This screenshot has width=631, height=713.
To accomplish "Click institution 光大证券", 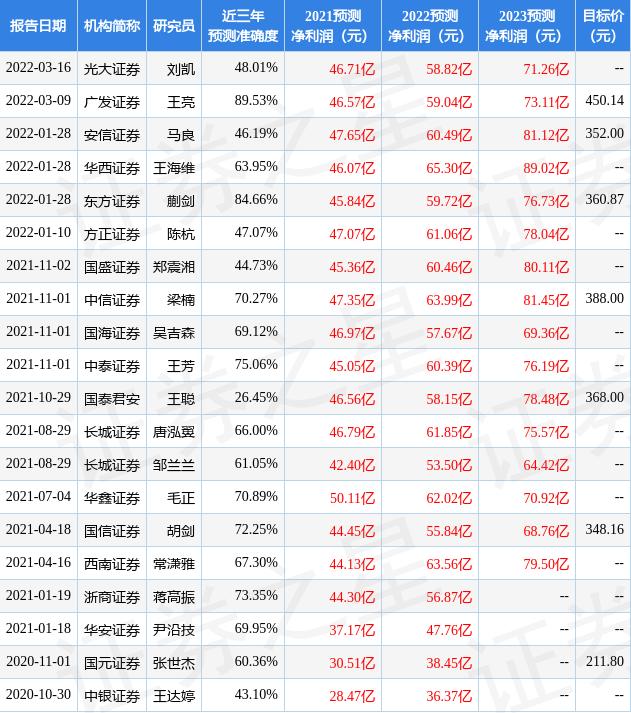I will pos(112,69).
